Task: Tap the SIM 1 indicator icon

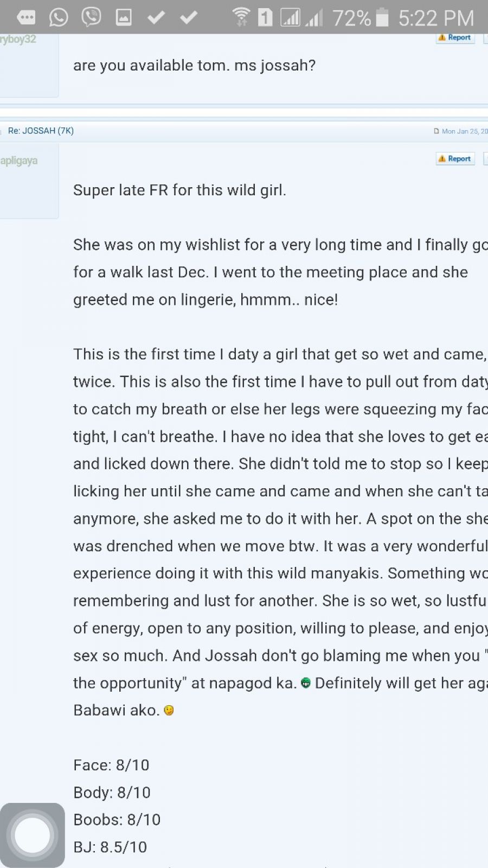Action: (x=265, y=17)
